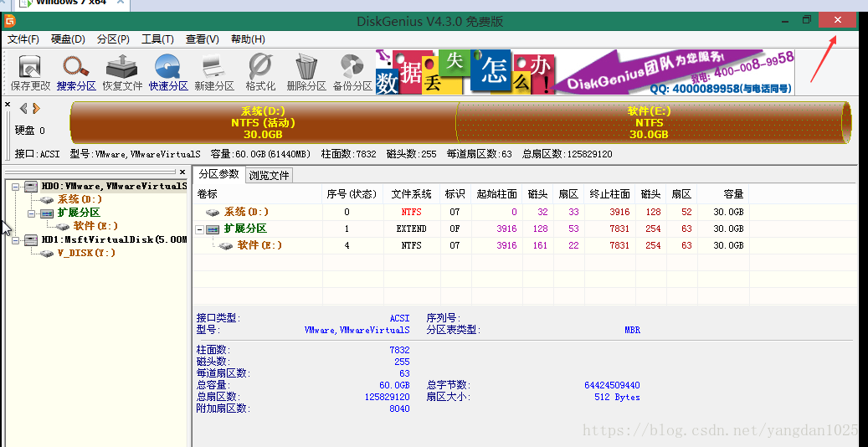Viewport: 868px width, 447px height.
Task: Collapse 扩展分区 row expander in partition table
Action: pyautogui.click(x=200, y=229)
